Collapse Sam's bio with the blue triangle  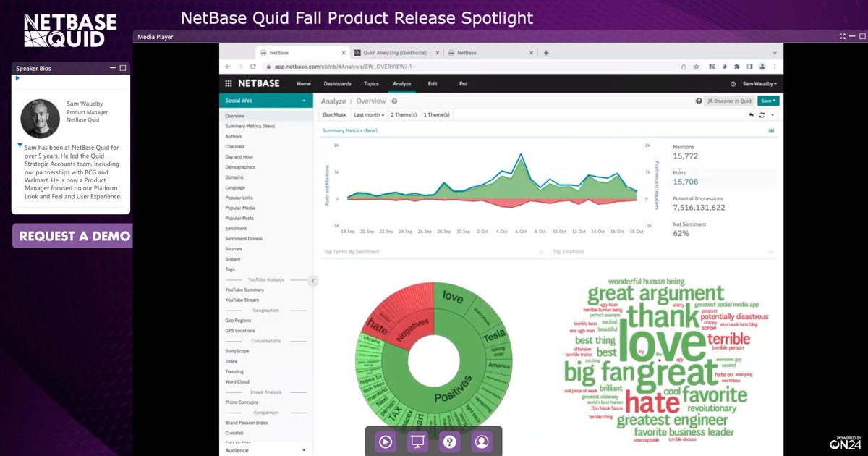(x=20, y=145)
